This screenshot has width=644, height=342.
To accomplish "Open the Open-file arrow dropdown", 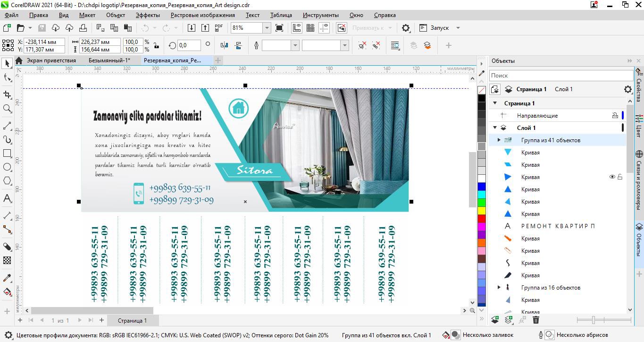I will coord(30,28).
